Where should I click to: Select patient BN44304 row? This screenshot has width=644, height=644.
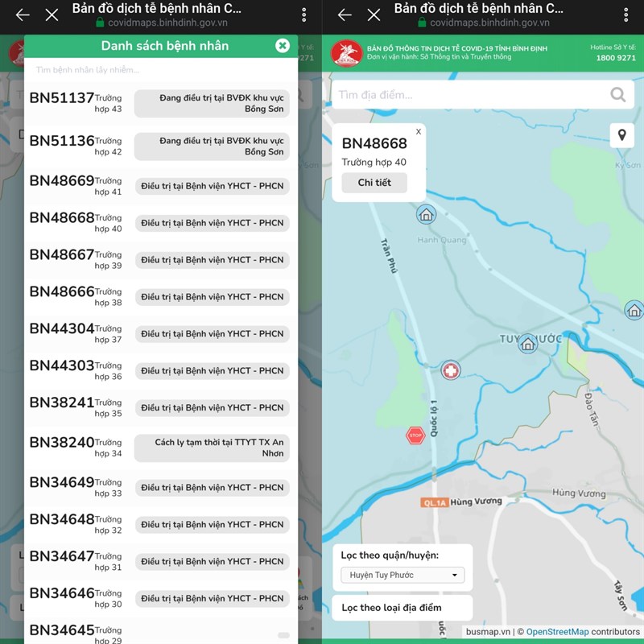[160, 334]
